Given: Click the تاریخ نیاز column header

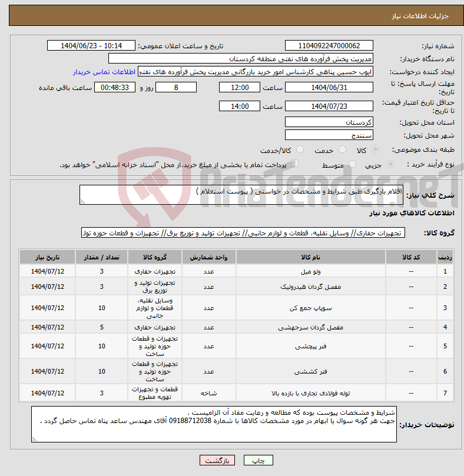Looking at the screenshot, I should click(48, 257).
